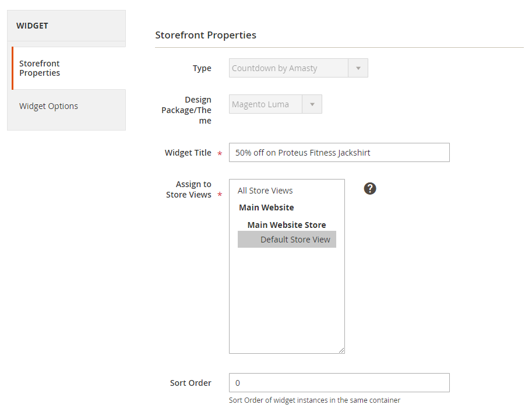Click the Type dropdown arrow button
532x415 pixels.
tap(358, 68)
